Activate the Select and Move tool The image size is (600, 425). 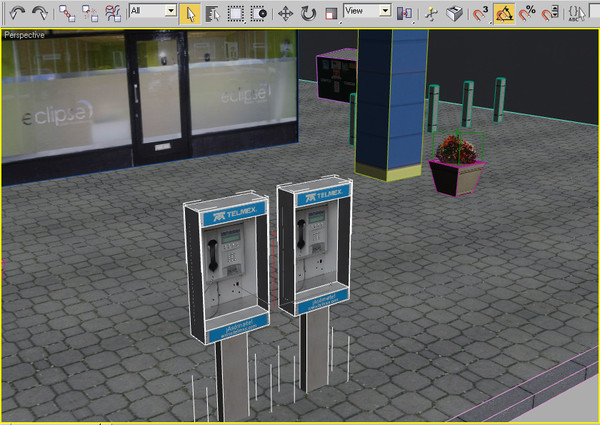(285, 14)
